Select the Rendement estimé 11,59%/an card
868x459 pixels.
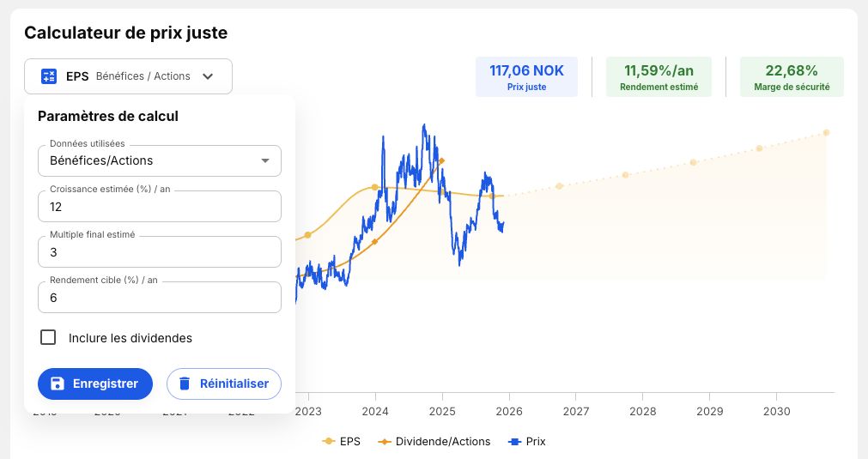[659, 77]
